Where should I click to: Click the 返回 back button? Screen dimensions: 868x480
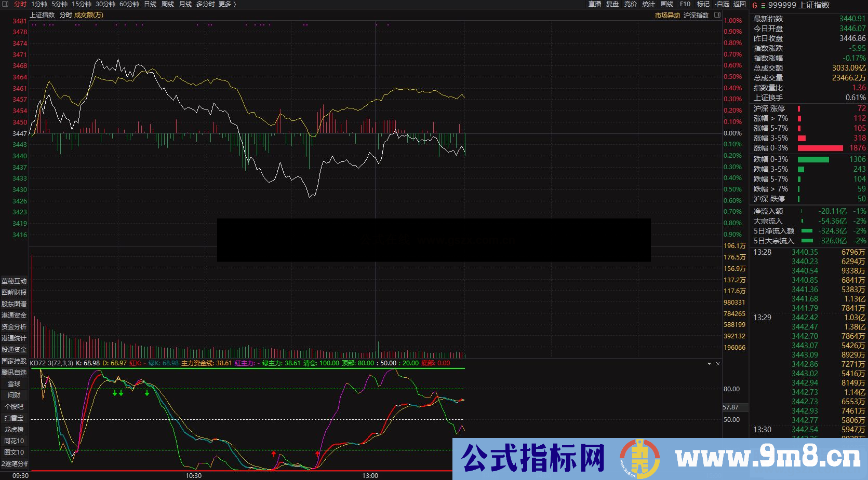tap(740, 4)
